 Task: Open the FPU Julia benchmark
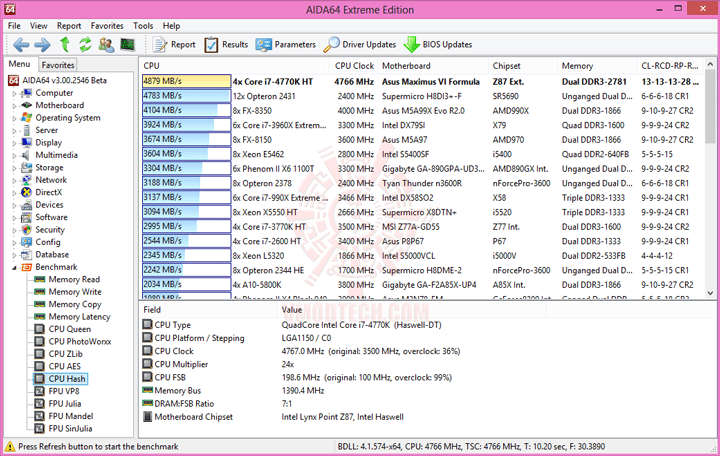65,404
